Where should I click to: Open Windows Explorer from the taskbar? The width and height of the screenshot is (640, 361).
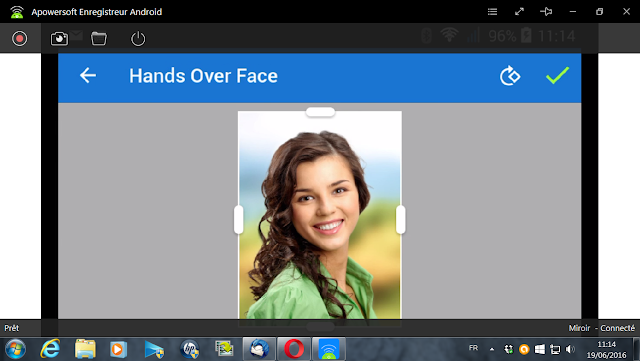click(85, 349)
